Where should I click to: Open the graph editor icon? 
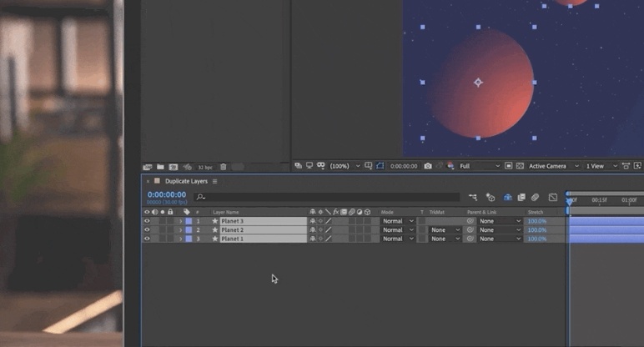(x=552, y=198)
